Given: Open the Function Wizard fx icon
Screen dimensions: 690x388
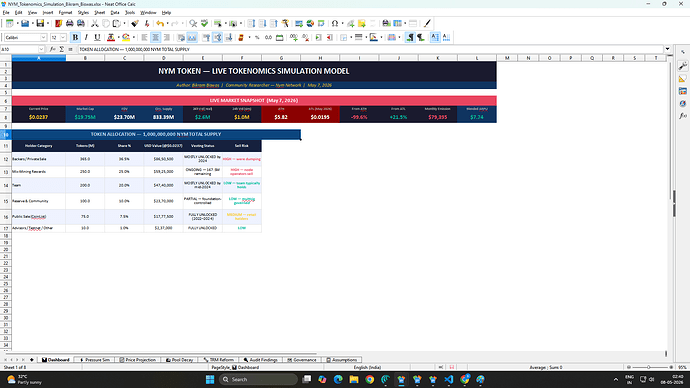Looking at the screenshot, I should click(53, 49).
